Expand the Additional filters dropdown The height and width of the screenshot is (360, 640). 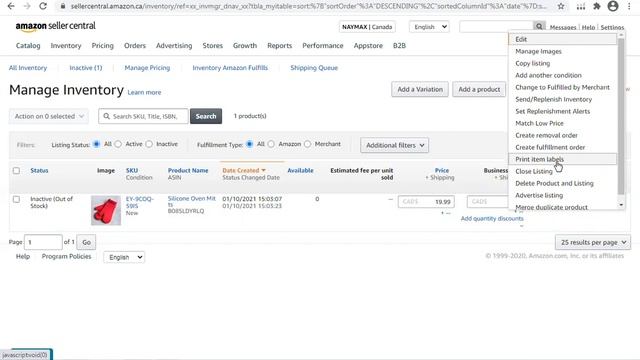[x=395, y=145]
